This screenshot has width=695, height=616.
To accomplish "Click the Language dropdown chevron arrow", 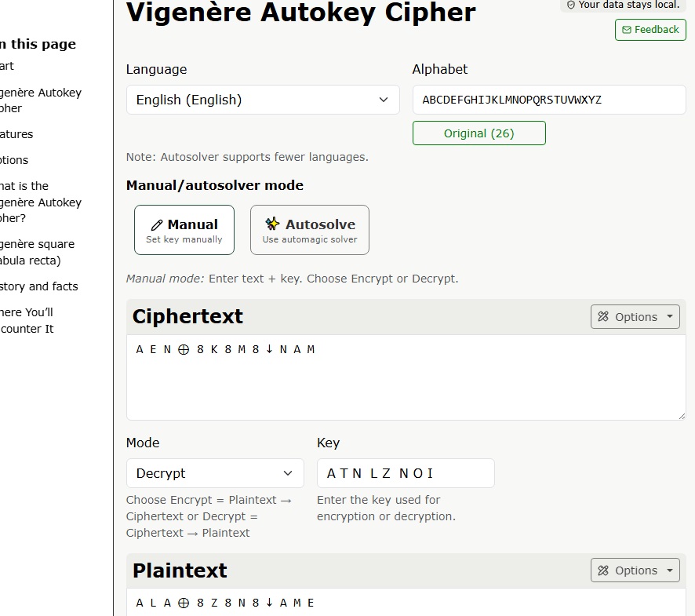I will tap(384, 100).
